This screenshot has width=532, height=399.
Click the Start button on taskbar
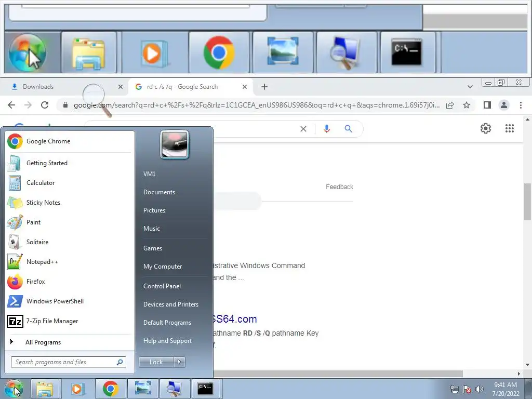pos(14,389)
